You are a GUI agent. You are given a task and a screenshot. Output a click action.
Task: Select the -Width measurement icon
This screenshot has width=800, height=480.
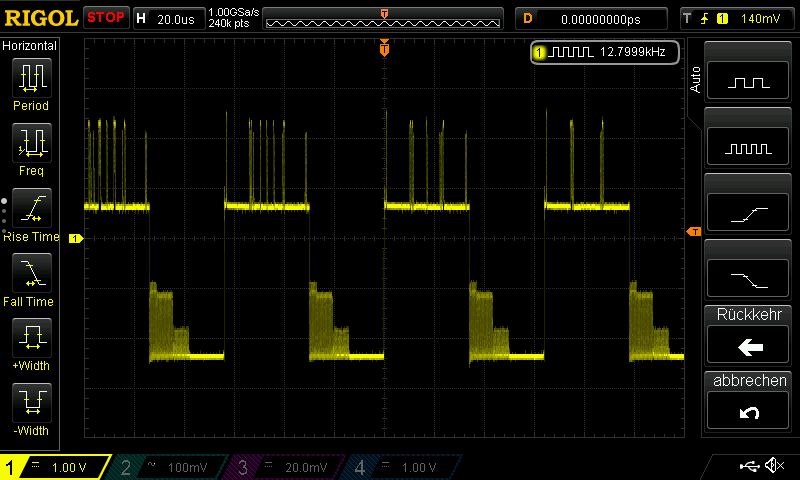coord(31,403)
